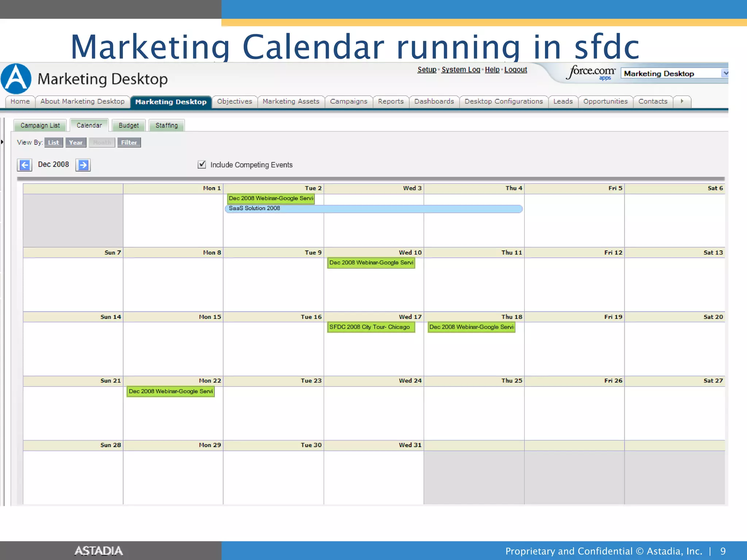
Task: Open the Contacts tab
Action: tap(653, 101)
